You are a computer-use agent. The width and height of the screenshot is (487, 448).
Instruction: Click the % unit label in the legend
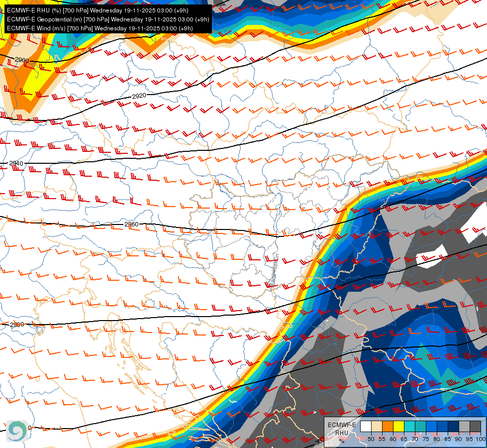[342, 441]
